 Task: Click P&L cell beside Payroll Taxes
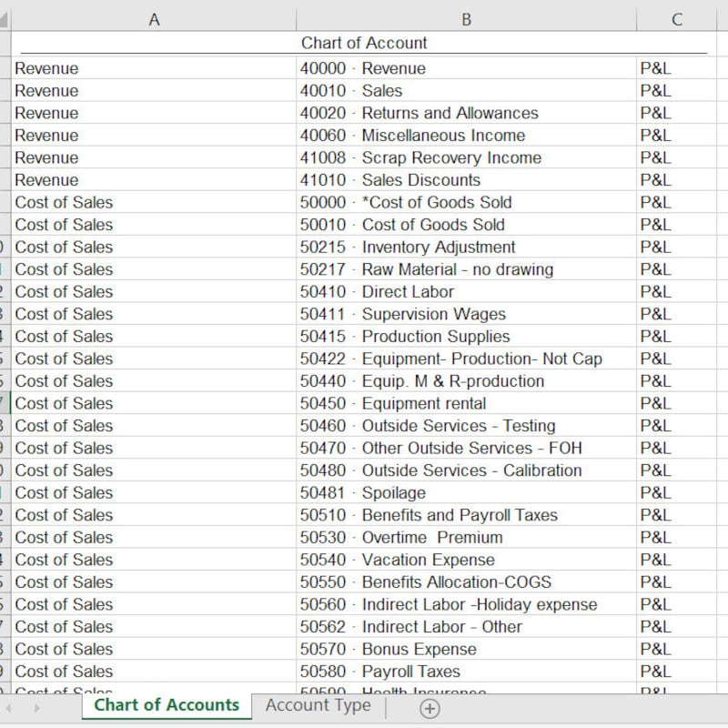(x=676, y=672)
